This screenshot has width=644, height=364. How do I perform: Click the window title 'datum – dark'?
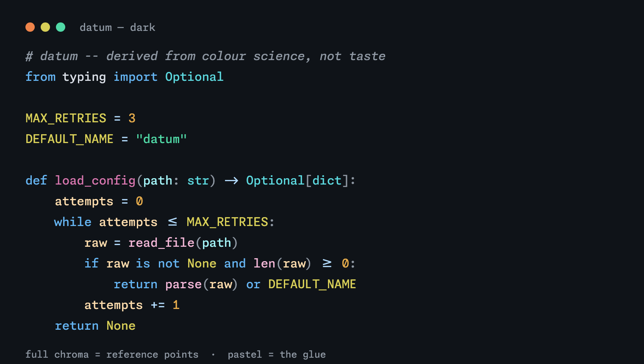click(117, 28)
